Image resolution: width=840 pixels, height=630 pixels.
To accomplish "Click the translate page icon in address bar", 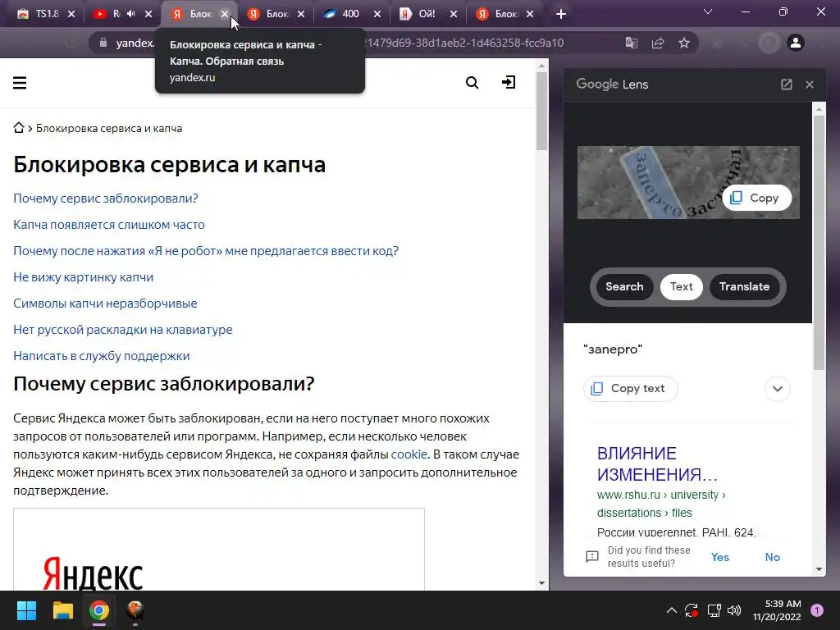I will [x=632, y=43].
